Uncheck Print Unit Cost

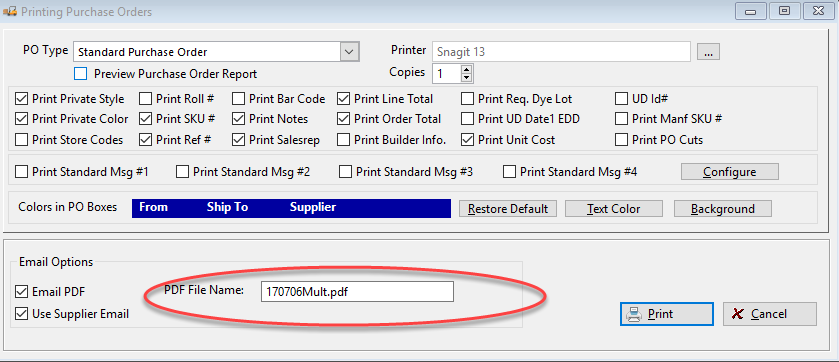[468, 140]
